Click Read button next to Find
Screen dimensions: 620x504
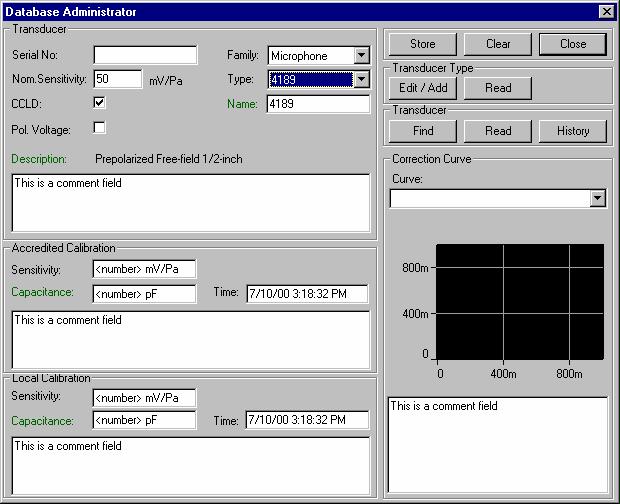(498, 131)
